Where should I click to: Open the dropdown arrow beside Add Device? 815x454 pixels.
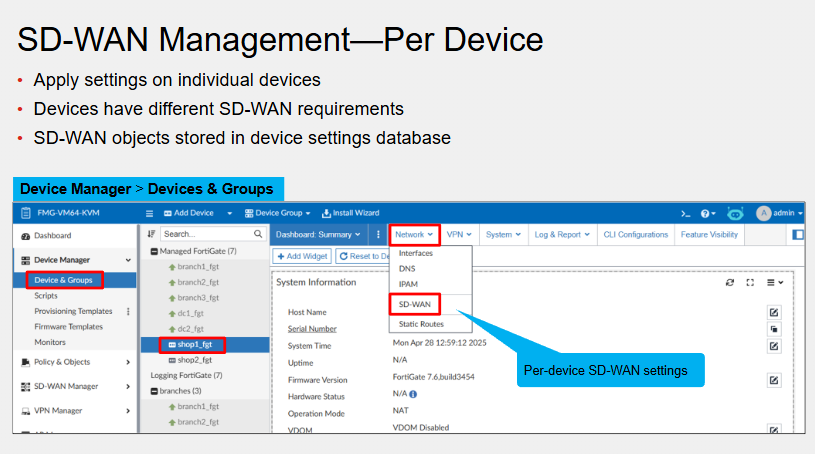coord(229,213)
